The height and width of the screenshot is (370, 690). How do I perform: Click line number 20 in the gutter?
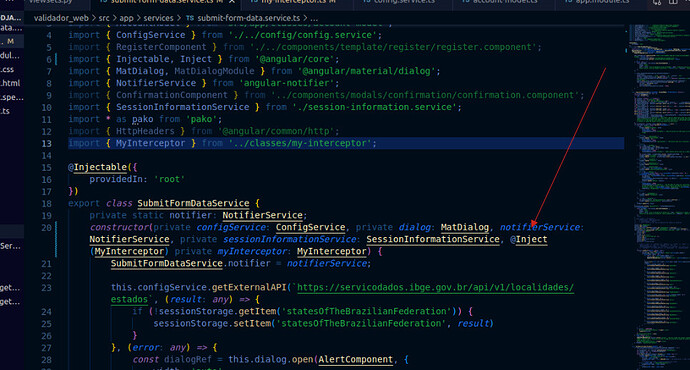click(46, 227)
